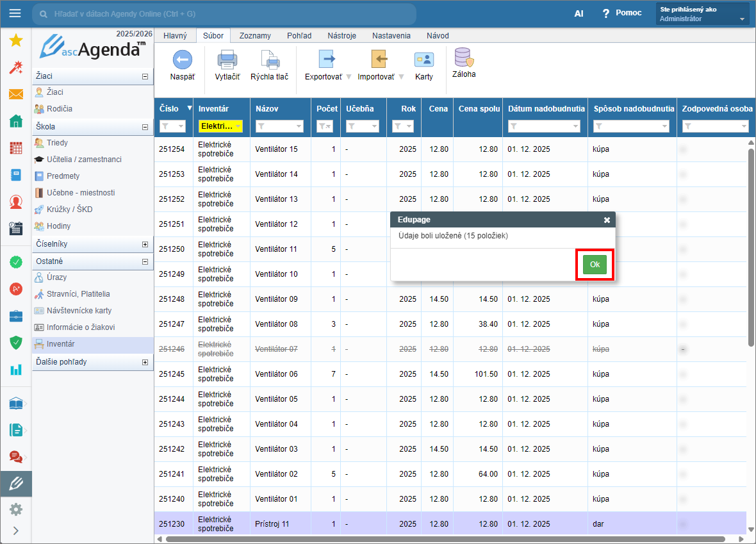Expand the Ďalšie pohľady section

pyautogui.click(x=145, y=362)
